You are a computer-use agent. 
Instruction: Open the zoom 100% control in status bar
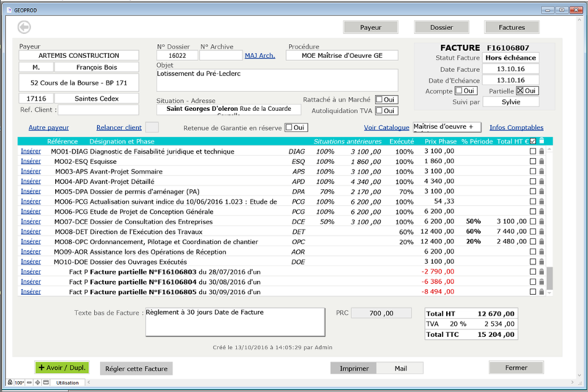pyautogui.click(x=20, y=383)
